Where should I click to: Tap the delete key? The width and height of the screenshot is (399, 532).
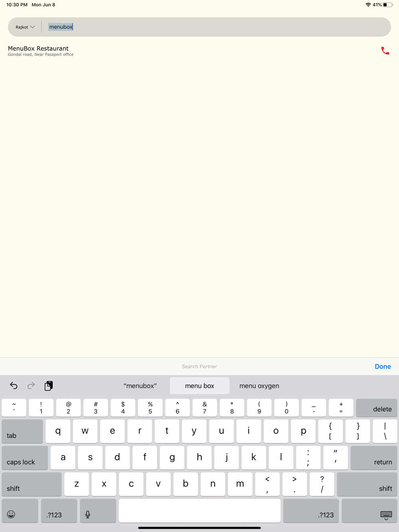pyautogui.click(x=377, y=408)
